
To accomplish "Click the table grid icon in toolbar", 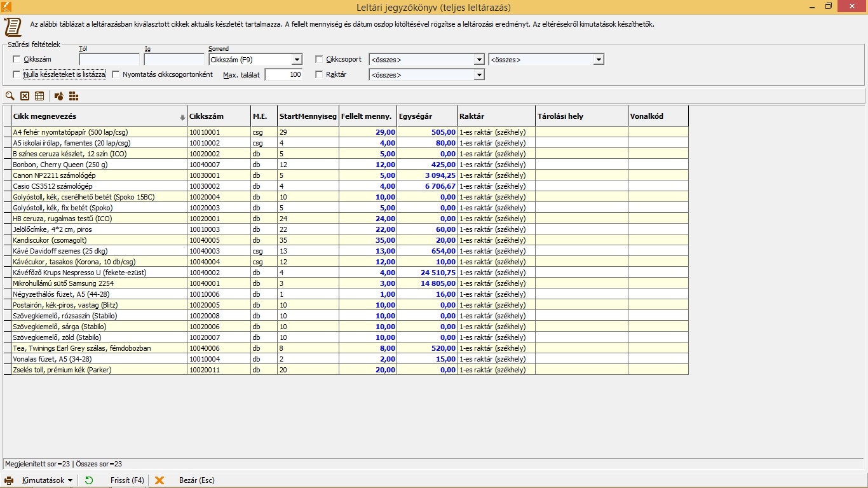I will click(x=39, y=96).
